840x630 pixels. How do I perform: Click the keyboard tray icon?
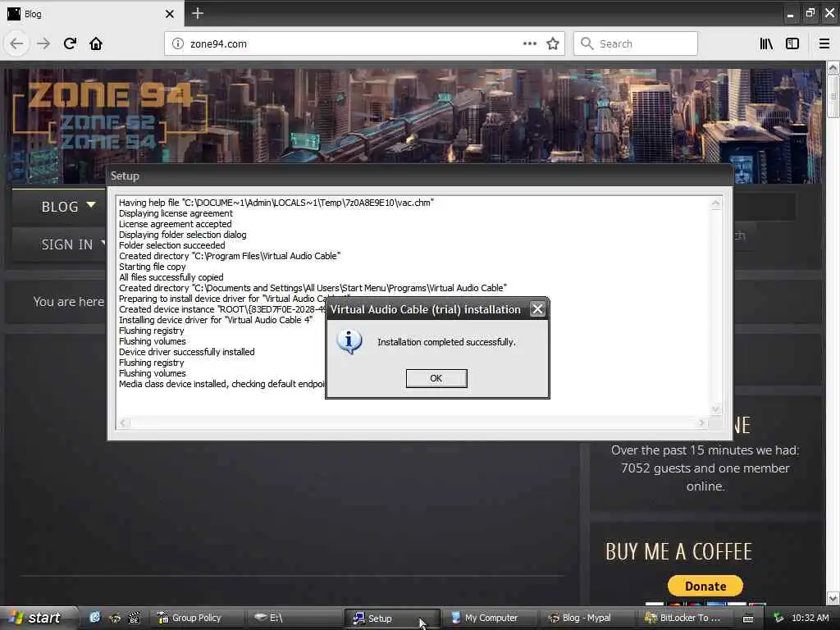pyautogui.click(x=748, y=619)
